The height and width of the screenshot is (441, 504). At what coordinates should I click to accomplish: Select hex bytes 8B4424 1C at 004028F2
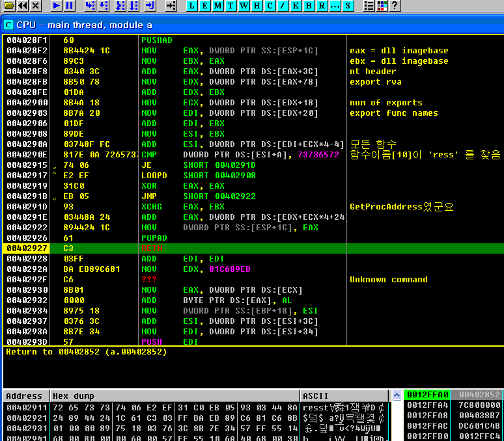87,50
